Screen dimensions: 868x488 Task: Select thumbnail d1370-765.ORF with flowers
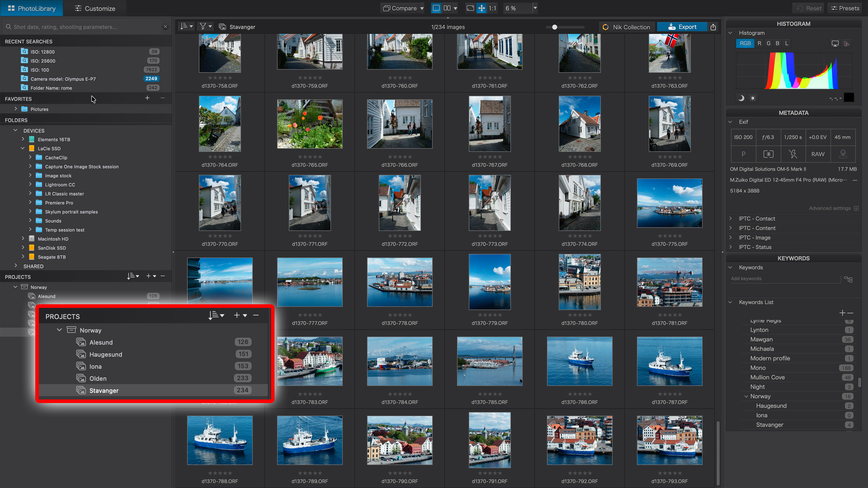coord(310,124)
